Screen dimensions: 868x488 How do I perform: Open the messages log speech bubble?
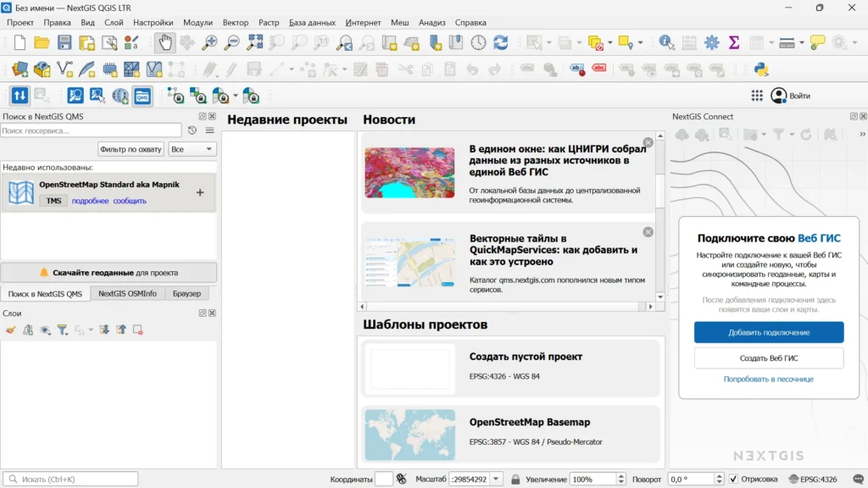pos(859,480)
